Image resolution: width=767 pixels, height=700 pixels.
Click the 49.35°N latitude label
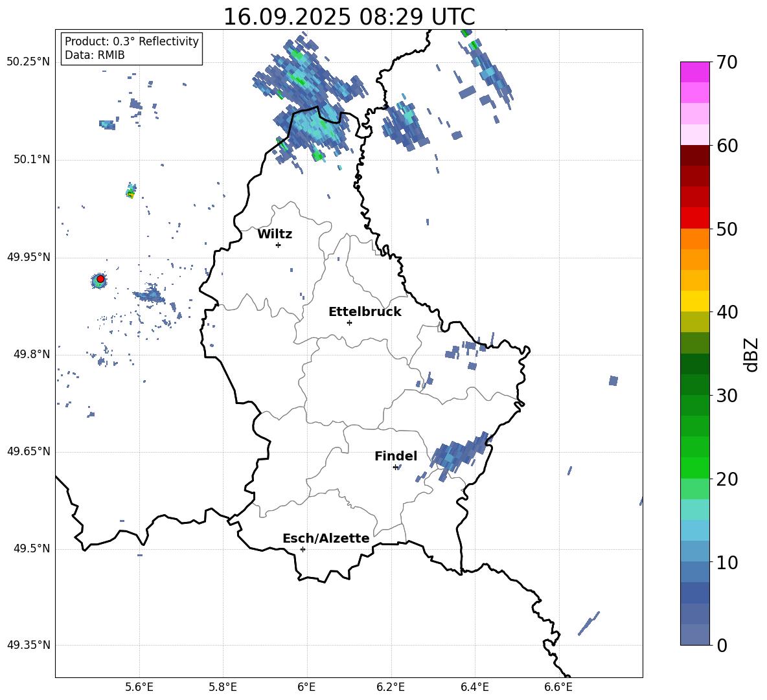[29, 645]
